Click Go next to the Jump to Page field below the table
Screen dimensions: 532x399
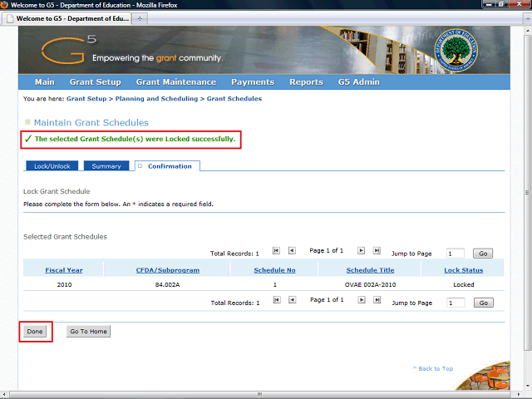point(484,303)
